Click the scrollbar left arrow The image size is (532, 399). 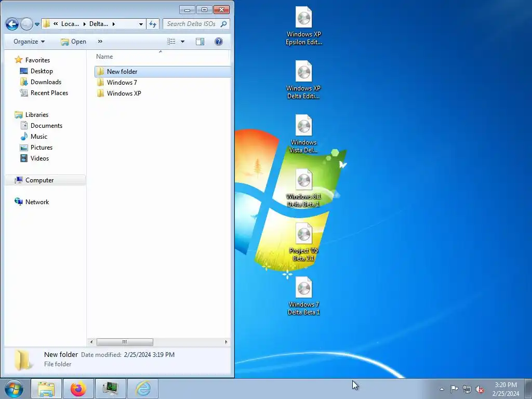pyautogui.click(x=91, y=342)
